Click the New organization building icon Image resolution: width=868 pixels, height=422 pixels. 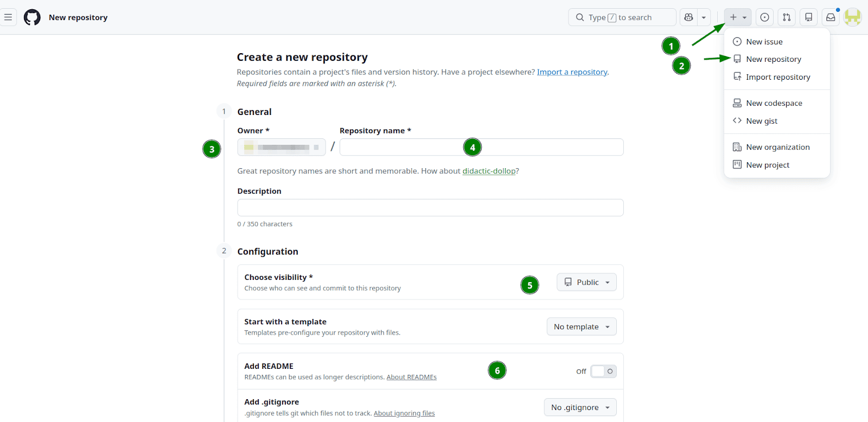(x=737, y=147)
